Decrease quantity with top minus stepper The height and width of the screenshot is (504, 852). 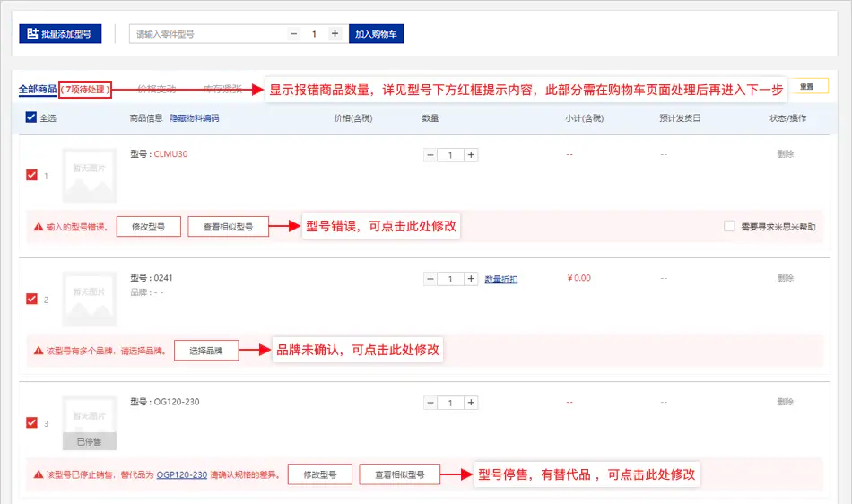(x=294, y=34)
